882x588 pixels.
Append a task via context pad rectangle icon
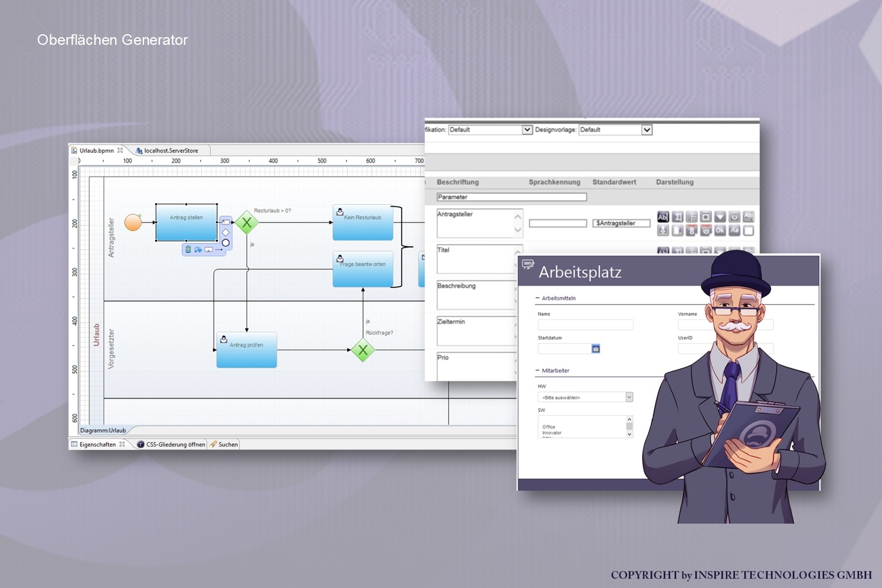coord(226,222)
